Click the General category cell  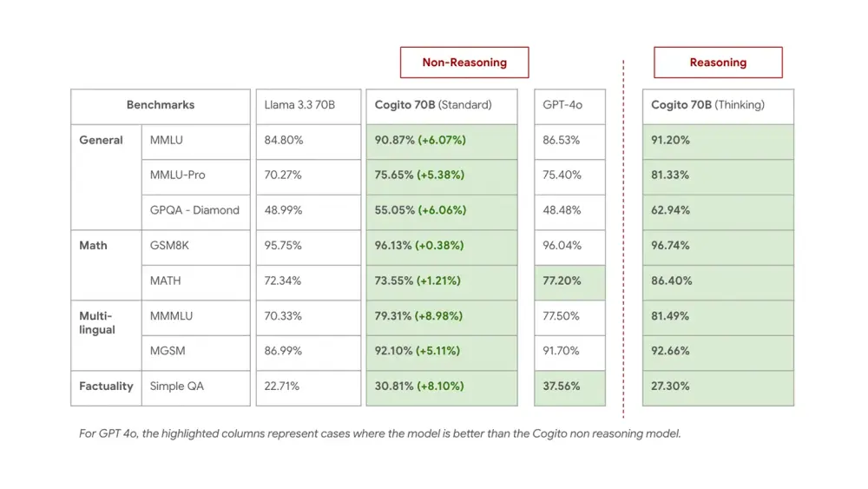[102, 140]
